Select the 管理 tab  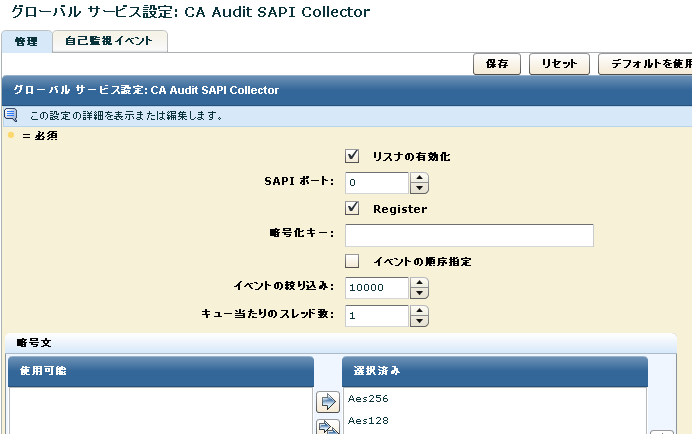(26, 41)
